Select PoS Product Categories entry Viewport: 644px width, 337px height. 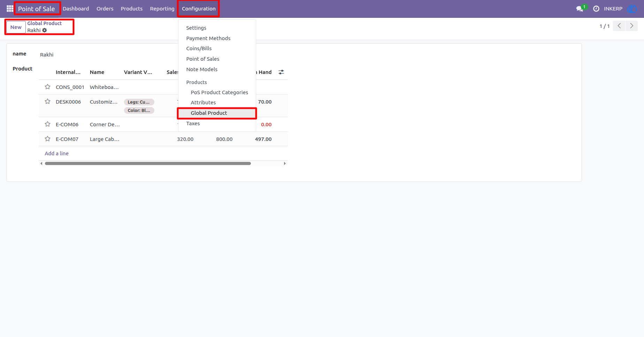point(217,92)
